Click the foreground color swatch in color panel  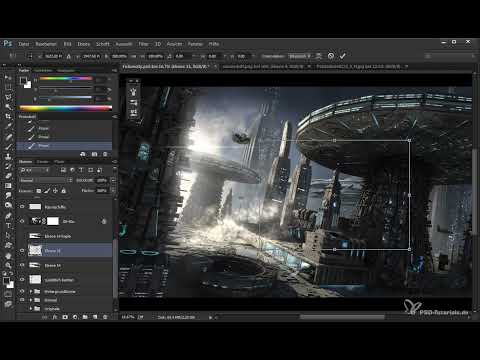[23, 80]
